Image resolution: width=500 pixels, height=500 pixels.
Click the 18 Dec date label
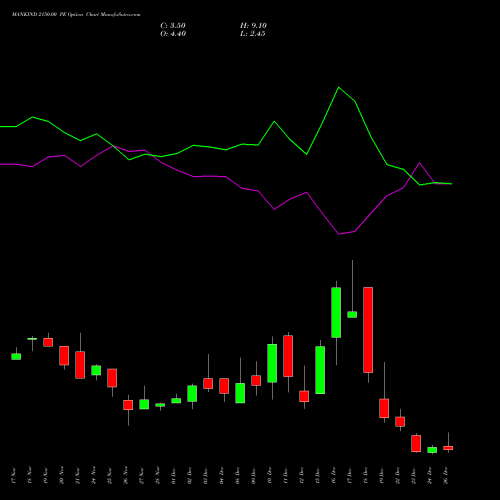click(x=366, y=476)
